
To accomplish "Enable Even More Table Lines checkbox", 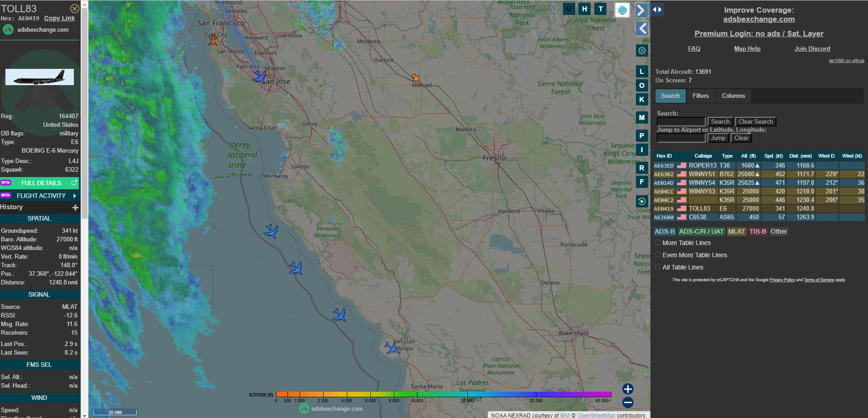I will (x=658, y=255).
